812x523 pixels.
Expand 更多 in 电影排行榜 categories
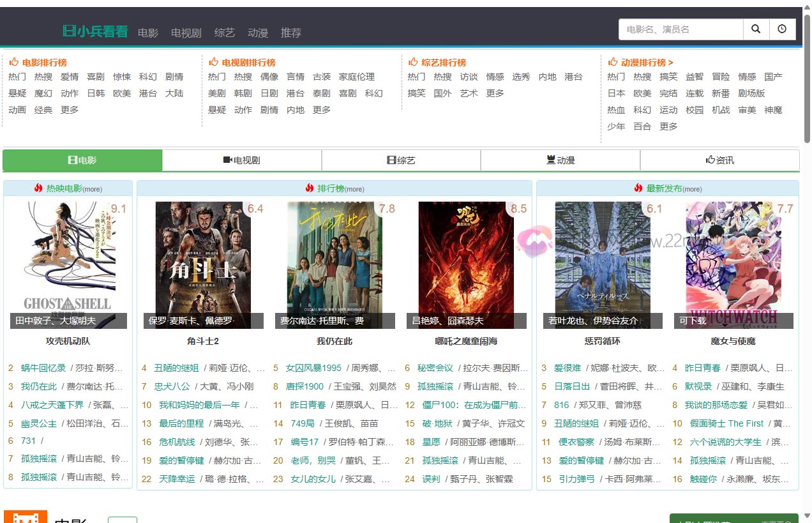pyautogui.click(x=70, y=110)
